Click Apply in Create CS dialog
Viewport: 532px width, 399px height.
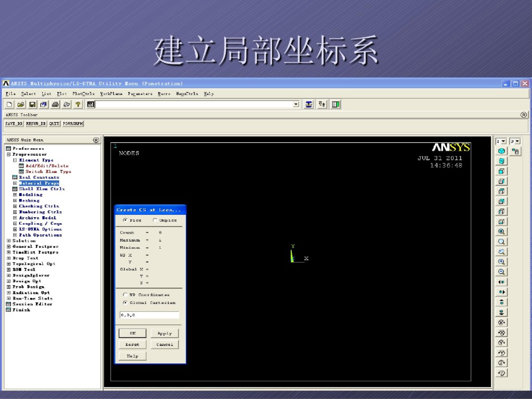pyautogui.click(x=164, y=333)
